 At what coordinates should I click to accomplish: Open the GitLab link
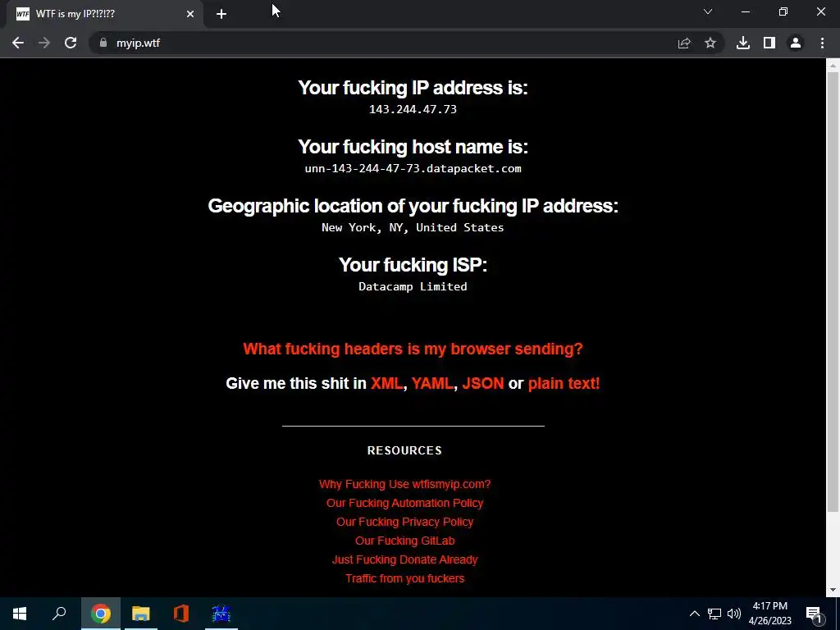[x=404, y=541]
